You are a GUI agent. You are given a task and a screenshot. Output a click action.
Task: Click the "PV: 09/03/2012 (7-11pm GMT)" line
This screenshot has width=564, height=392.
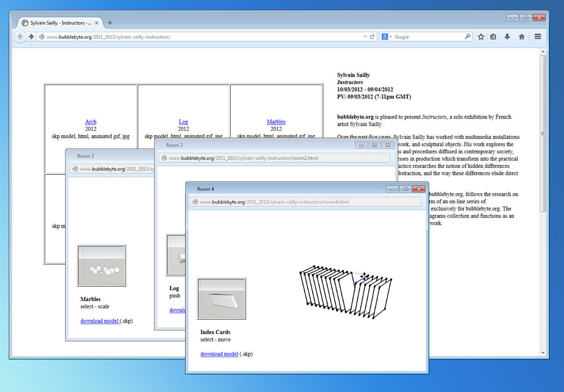click(x=374, y=97)
